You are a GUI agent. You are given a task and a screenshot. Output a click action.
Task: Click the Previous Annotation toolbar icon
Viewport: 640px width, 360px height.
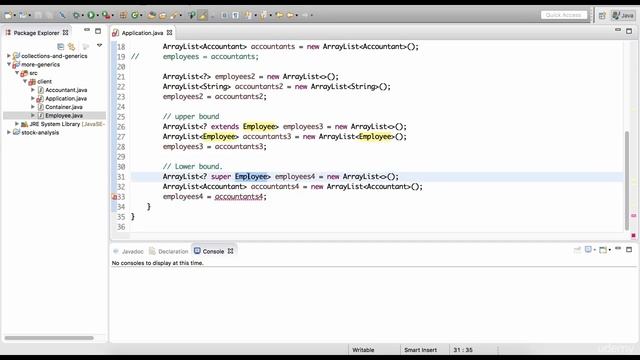point(263,15)
